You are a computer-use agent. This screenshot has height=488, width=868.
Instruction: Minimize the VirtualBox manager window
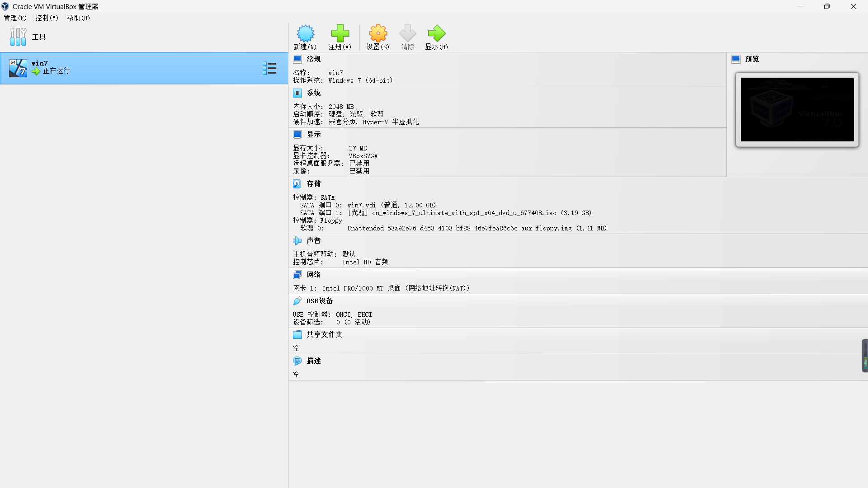[801, 6]
